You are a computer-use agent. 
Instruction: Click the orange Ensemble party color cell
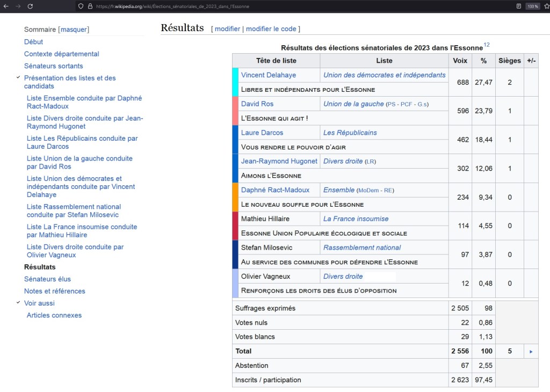point(235,197)
